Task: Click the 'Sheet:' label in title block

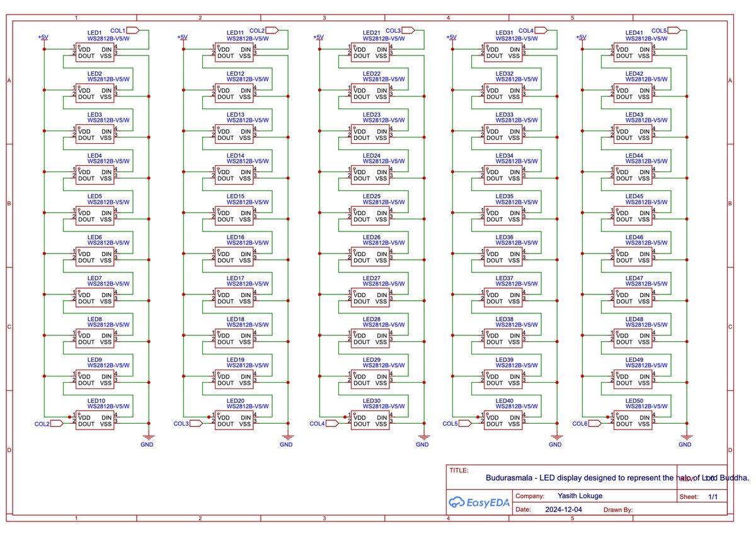Action: (x=688, y=497)
